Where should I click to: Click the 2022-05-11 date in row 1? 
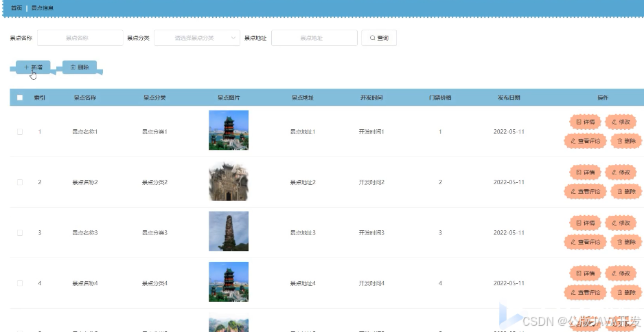(509, 132)
